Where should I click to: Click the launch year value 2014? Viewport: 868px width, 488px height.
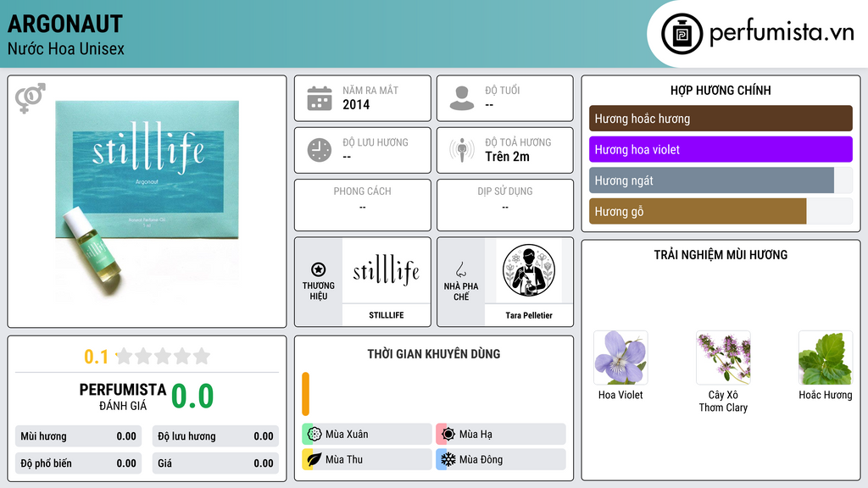coord(356,104)
